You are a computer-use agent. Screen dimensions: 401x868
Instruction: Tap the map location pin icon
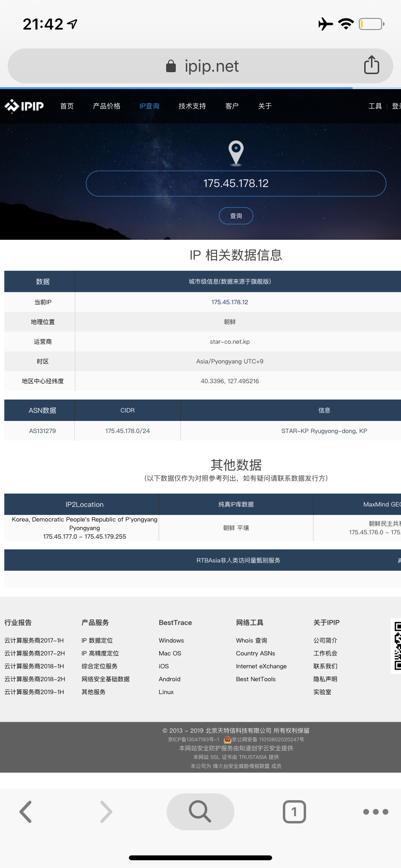(x=236, y=153)
